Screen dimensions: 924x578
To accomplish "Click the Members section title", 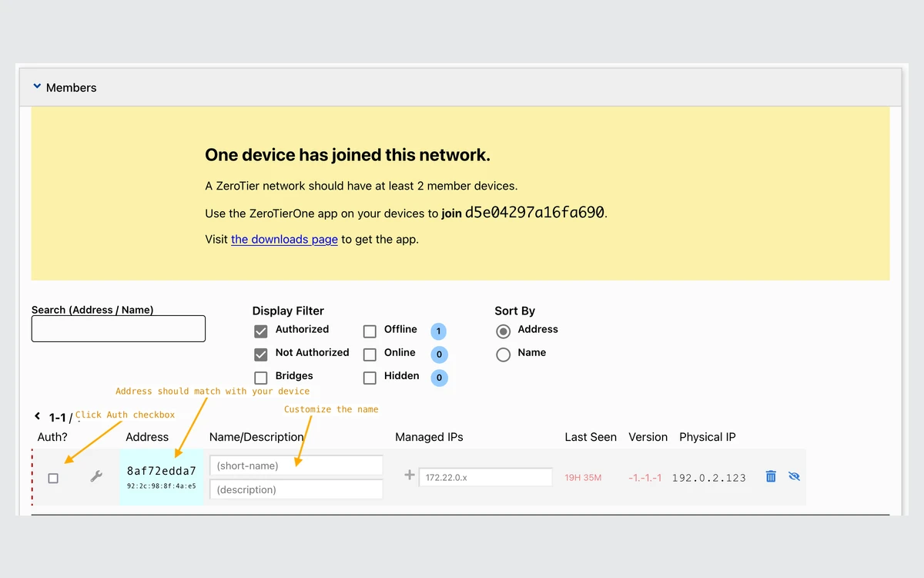I will [72, 88].
